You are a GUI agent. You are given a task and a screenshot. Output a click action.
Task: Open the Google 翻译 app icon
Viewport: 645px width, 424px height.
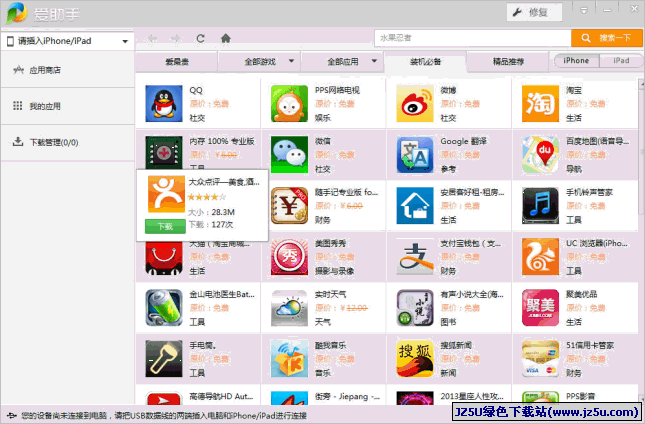point(415,155)
